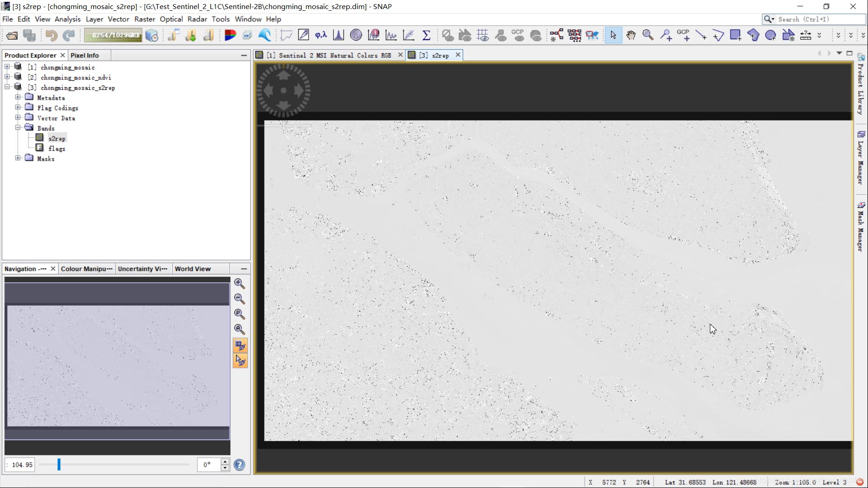Drag the zoom level slider
This screenshot has height=488, width=868.
coord(59,464)
